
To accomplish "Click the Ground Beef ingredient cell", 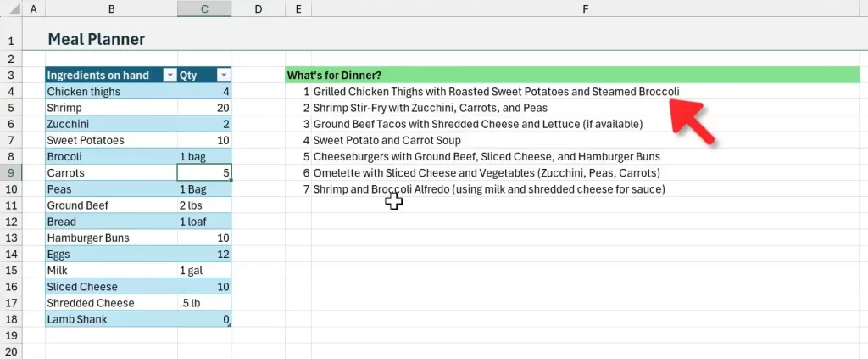I will click(x=111, y=205).
